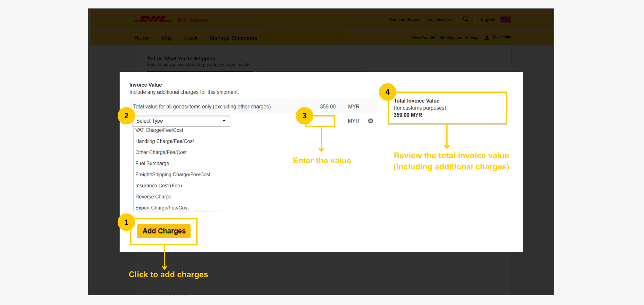Viewport: 644px width, 305px height.
Task: Open the View/Pay Bill link
Action: click(x=423, y=38)
